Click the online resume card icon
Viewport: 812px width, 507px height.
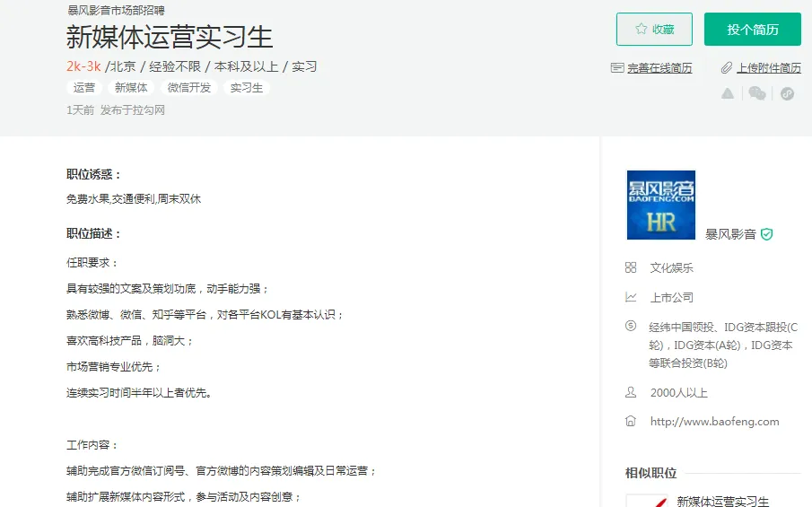click(x=616, y=67)
